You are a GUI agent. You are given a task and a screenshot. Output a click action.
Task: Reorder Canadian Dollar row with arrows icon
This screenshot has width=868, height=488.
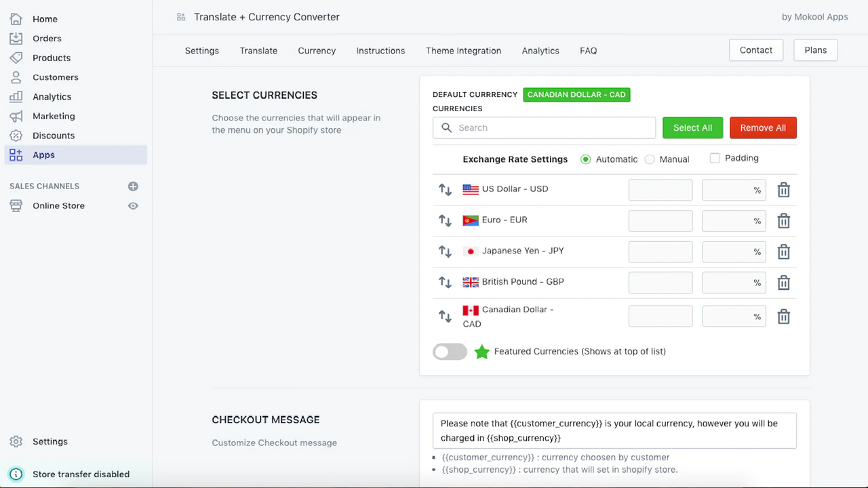[x=445, y=316]
